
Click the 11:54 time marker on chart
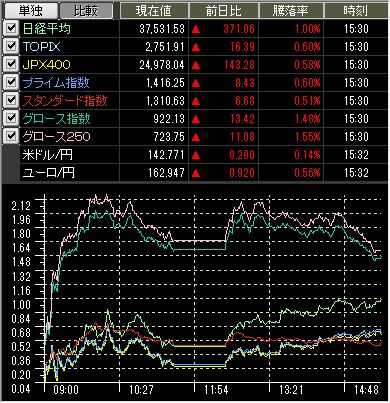click(216, 389)
